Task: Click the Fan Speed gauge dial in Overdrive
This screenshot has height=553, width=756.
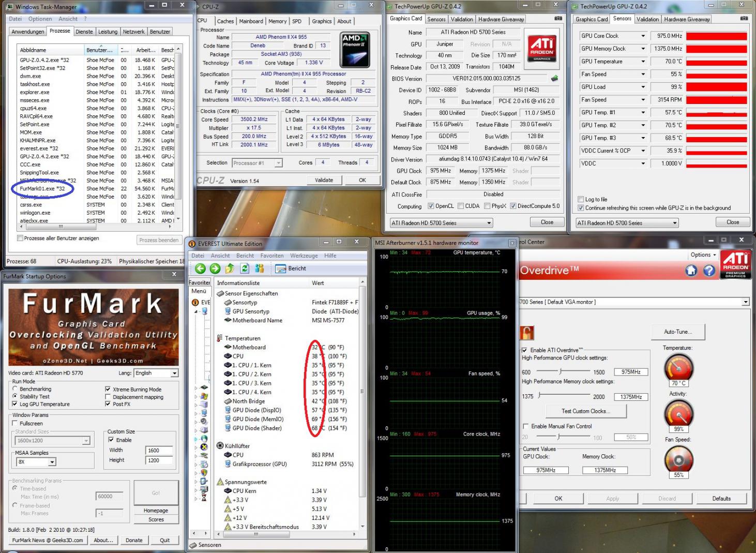Action: (x=678, y=459)
